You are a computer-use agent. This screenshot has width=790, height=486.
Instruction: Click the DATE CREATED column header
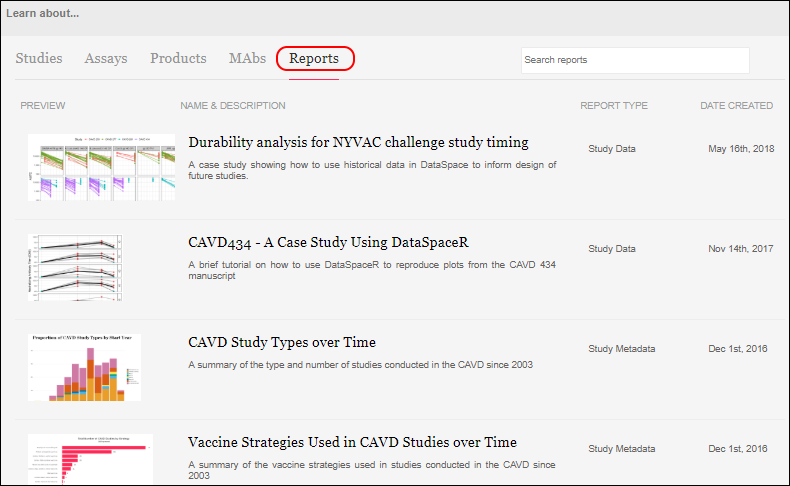(737, 106)
